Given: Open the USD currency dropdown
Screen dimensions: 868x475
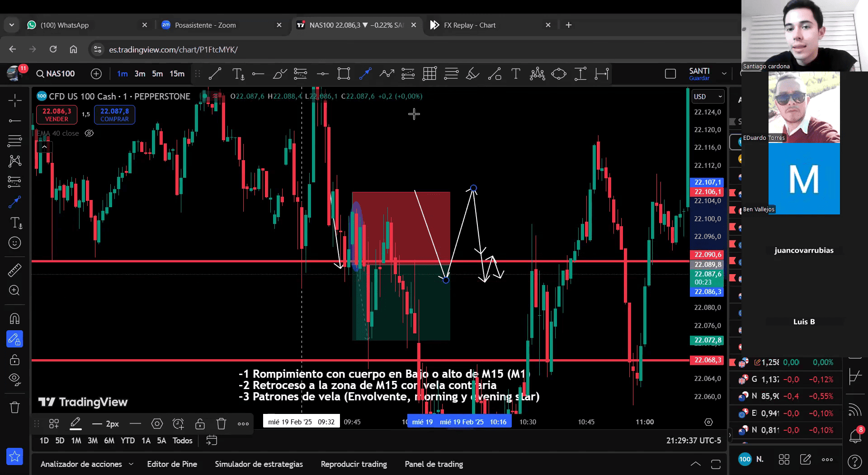Looking at the screenshot, I should pos(708,96).
